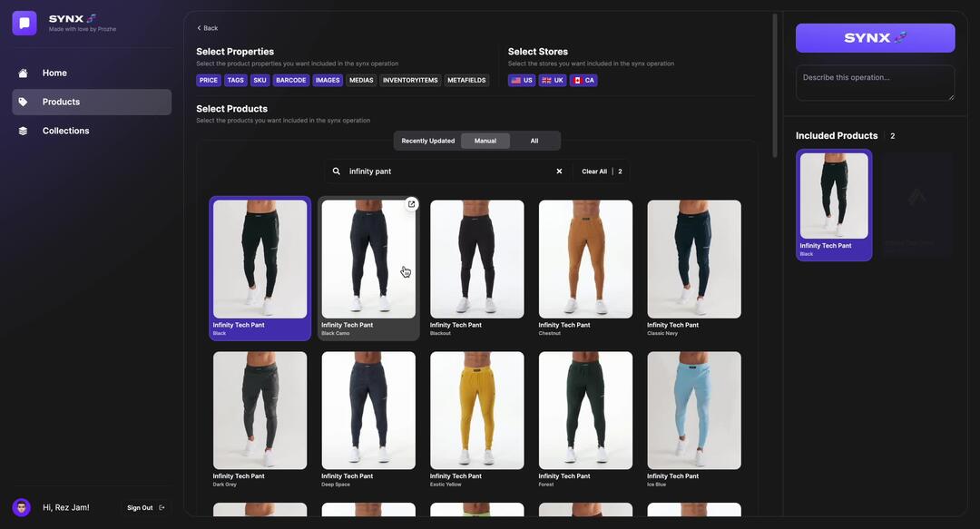Enable the INVENTORYITEMS property
The height and width of the screenshot is (529, 980).
click(x=410, y=80)
